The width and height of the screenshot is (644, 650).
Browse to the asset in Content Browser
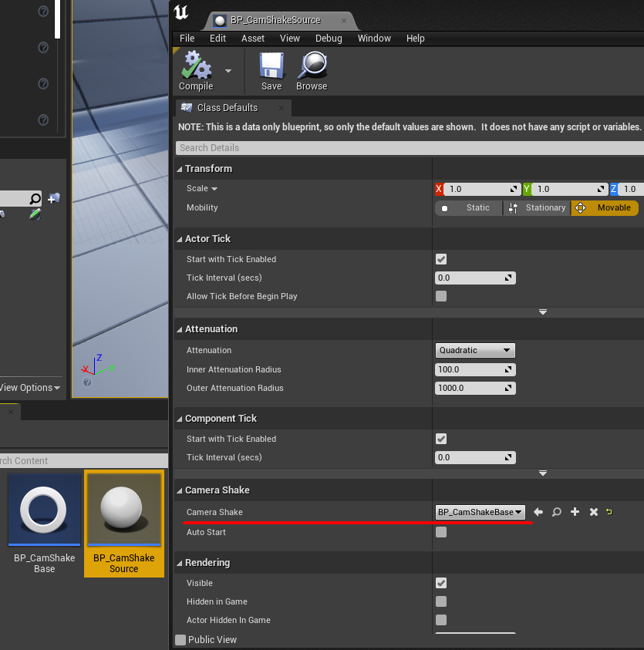pyautogui.click(x=312, y=70)
